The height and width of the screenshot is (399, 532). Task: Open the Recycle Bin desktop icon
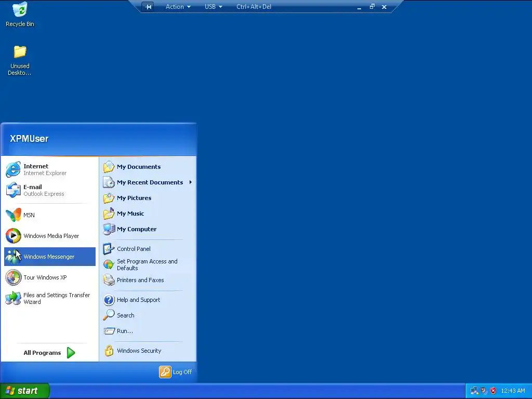pos(20,15)
